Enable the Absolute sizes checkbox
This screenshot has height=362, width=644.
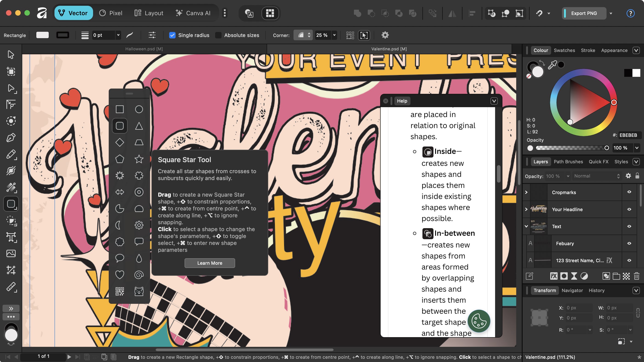tap(218, 35)
